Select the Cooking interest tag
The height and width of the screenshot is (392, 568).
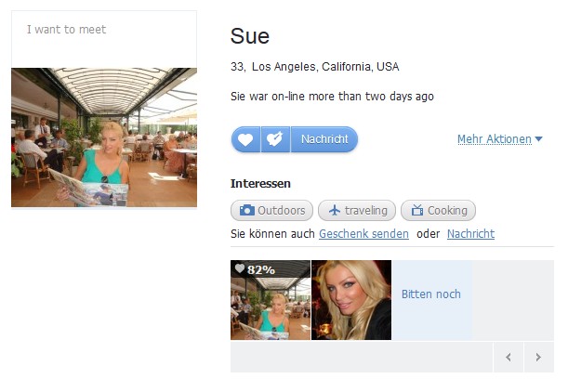pyautogui.click(x=438, y=210)
